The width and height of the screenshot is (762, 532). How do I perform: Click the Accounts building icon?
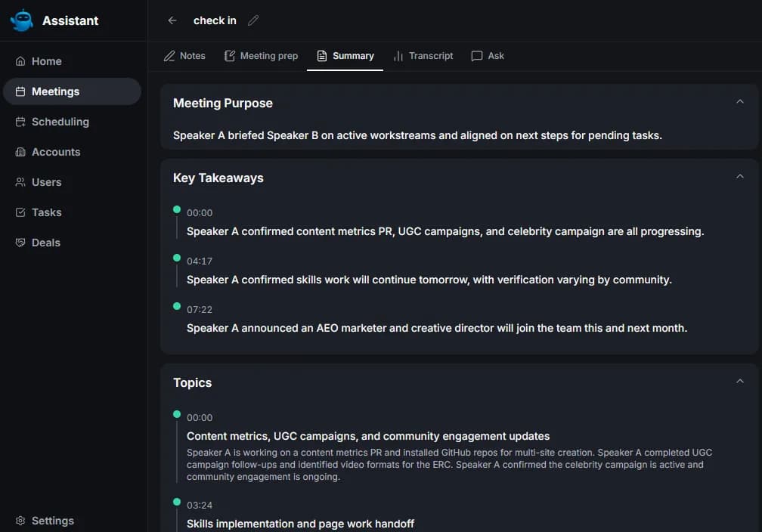pos(20,152)
